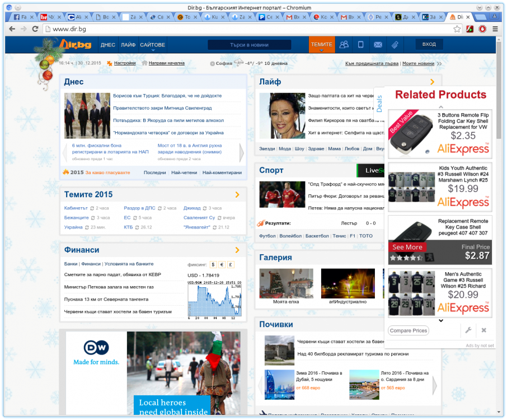The height and width of the screenshot is (420, 507).
Task: Click the See More button on Peugeot key ad
Action: point(407,247)
